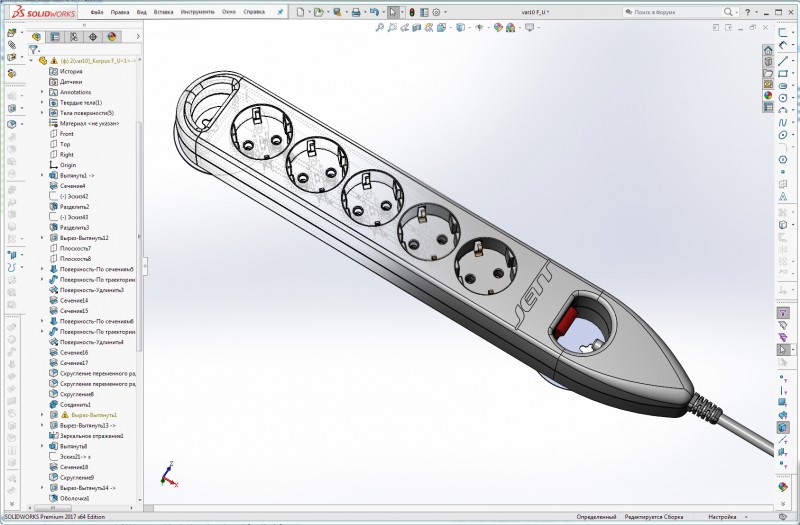
Task: Open the Окно menu
Action: pyautogui.click(x=229, y=12)
